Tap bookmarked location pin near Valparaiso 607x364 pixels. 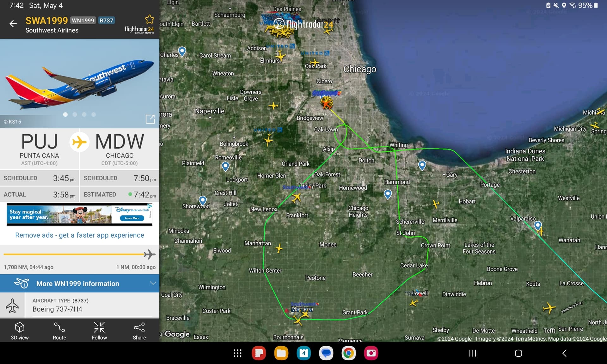[537, 225]
